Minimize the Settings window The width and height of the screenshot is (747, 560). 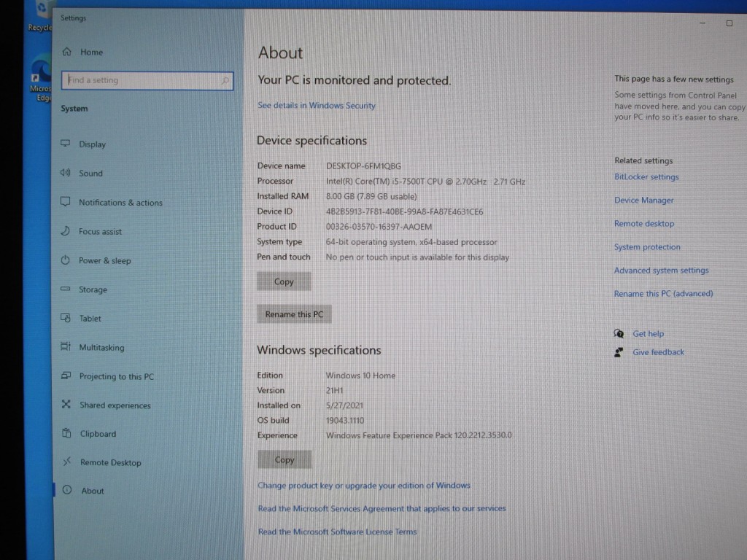(x=703, y=23)
